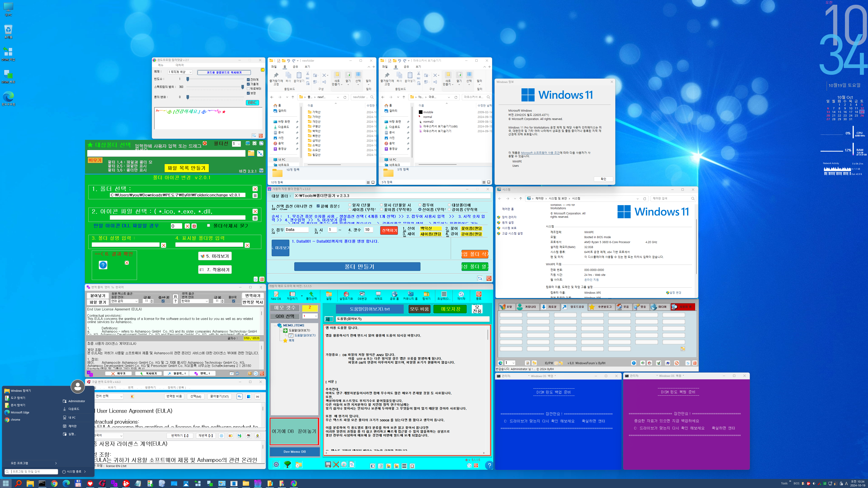Screen dimensions: 868x488
Task: Open the 언어 선택 dropdown in Google translate helper
Action: 109,396
